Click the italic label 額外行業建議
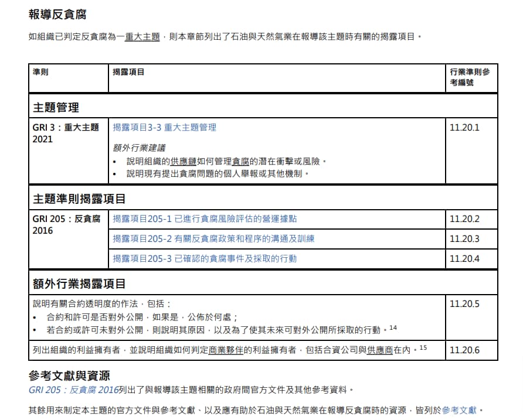This screenshot has width=523, height=420. tap(139, 148)
